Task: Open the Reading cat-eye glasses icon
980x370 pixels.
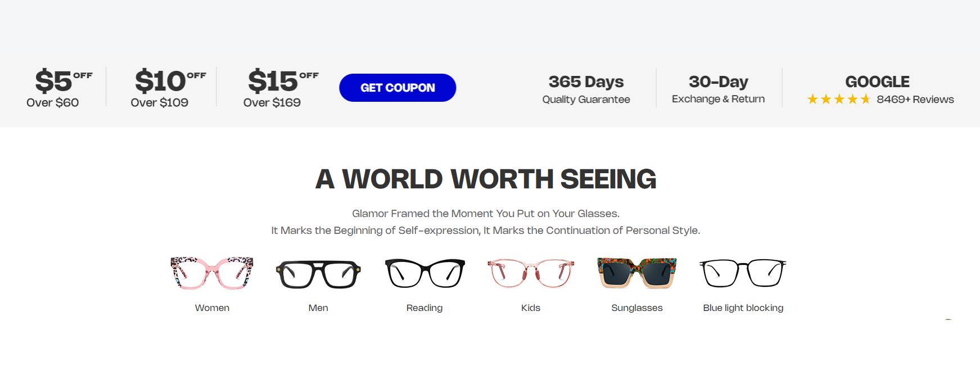Action: click(424, 273)
